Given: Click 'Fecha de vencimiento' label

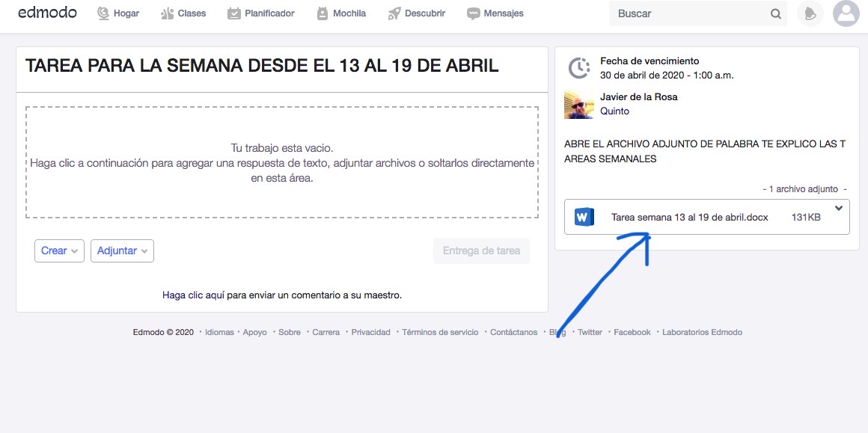Looking at the screenshot, I should click(x=650, y=61).
